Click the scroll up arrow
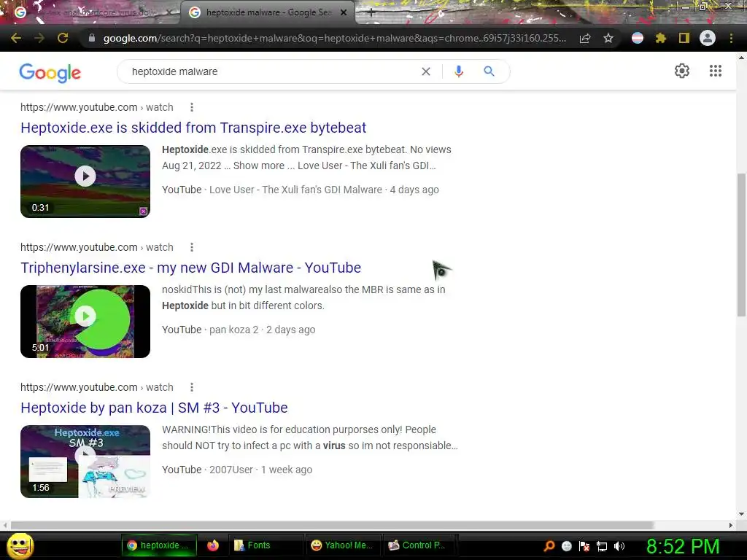747x560 pixels. pyautogui.click(x=741, y=58)
